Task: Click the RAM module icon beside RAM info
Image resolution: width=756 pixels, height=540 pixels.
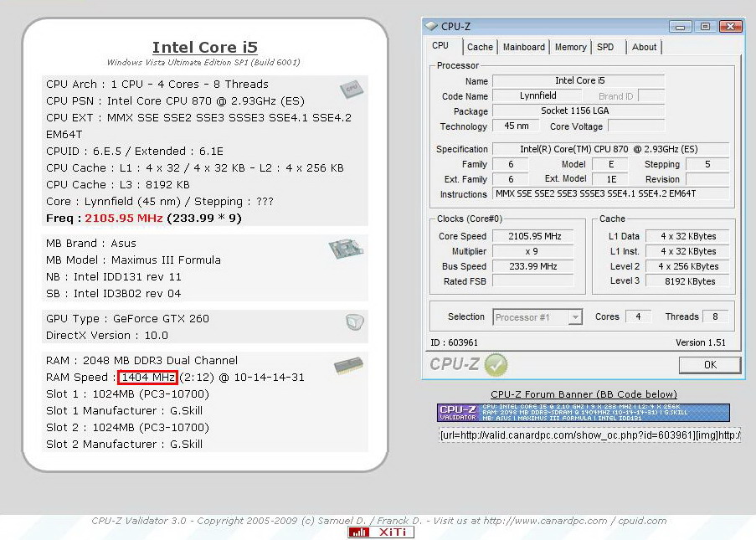Action: point(348,366)
